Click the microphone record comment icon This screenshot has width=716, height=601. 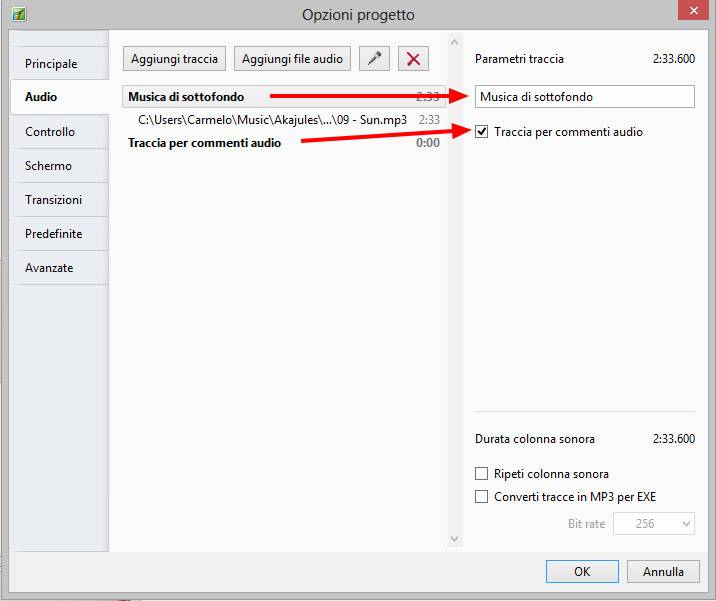tap(374, 59)
